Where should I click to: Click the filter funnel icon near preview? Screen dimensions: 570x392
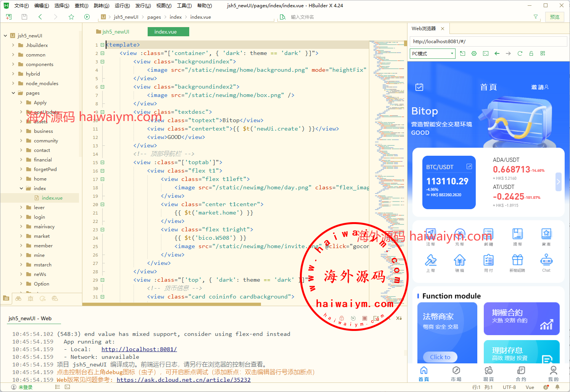(x=536, y=17)
